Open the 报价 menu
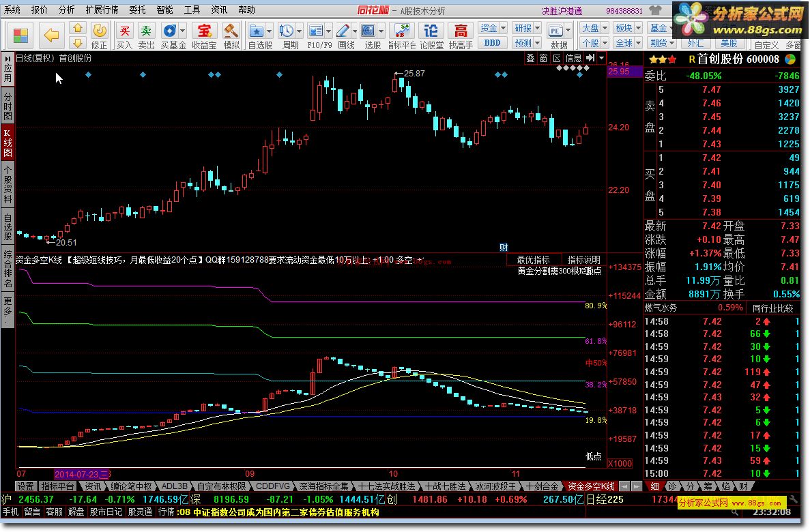Screen dimensions: 810x532 [40, 10]
